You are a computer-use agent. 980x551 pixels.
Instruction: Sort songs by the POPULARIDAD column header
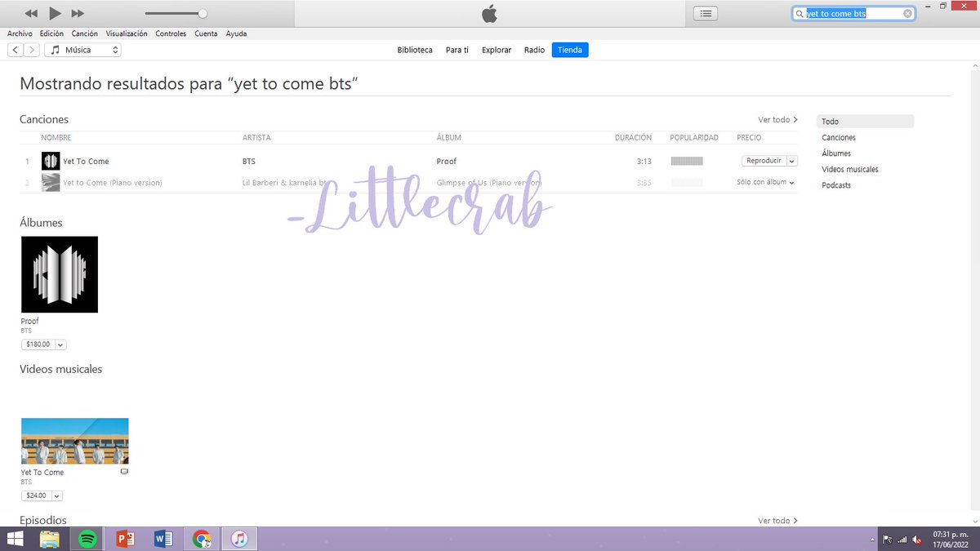pos(694,138)
